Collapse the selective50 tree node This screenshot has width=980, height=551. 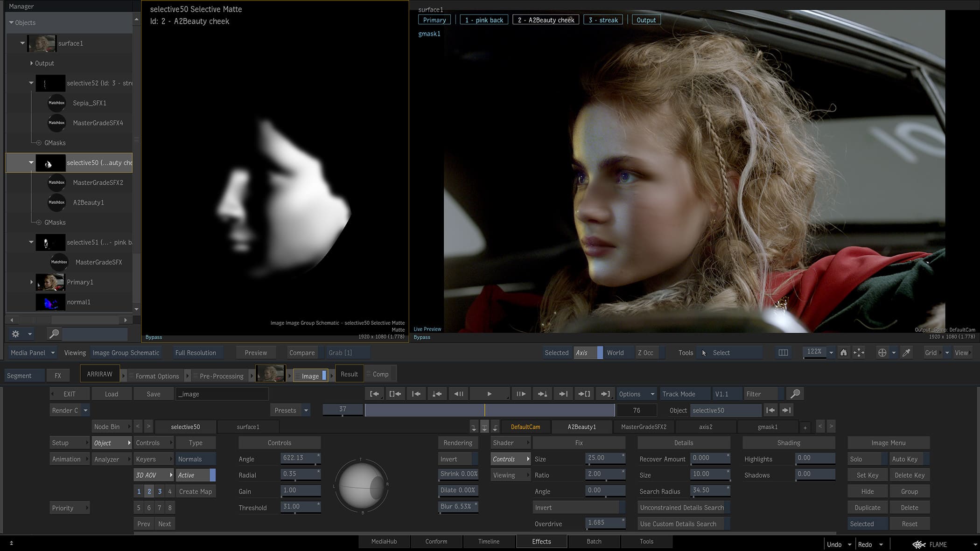coord(31,163)
